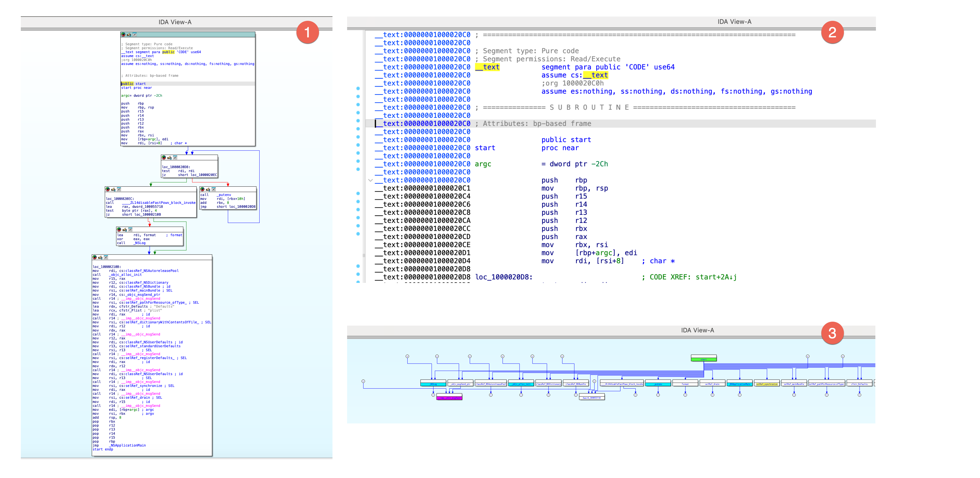
Task: Click the color wheel icon on loc_10000210B block
Action: pyautogui.click(x=95, y=258)
